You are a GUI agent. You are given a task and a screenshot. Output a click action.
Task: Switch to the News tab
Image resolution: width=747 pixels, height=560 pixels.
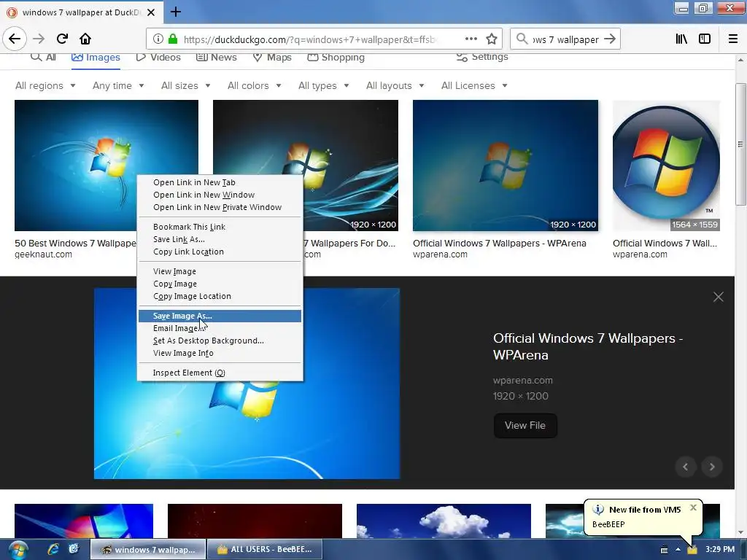(216, 58)
